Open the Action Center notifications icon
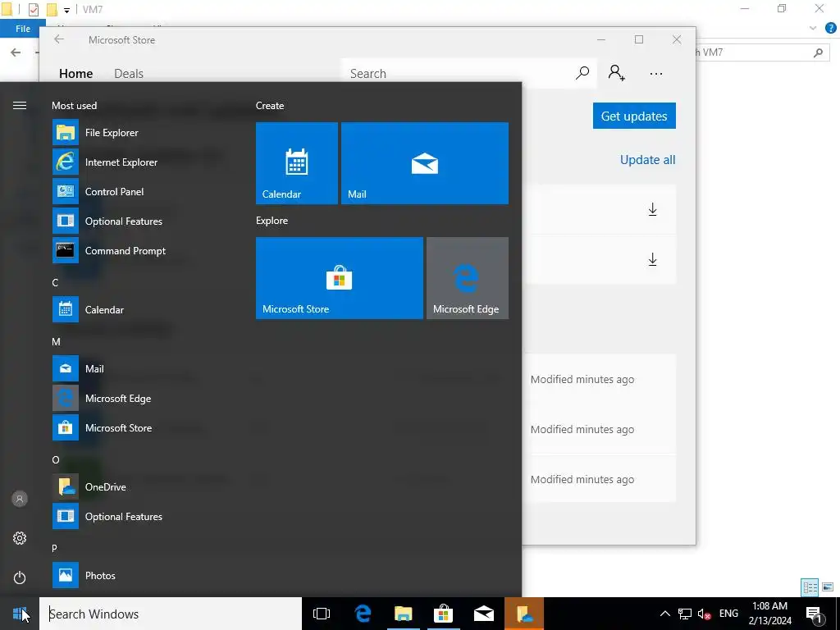The height and width of the screenshot is (630, 840). [x=815, y=614]
